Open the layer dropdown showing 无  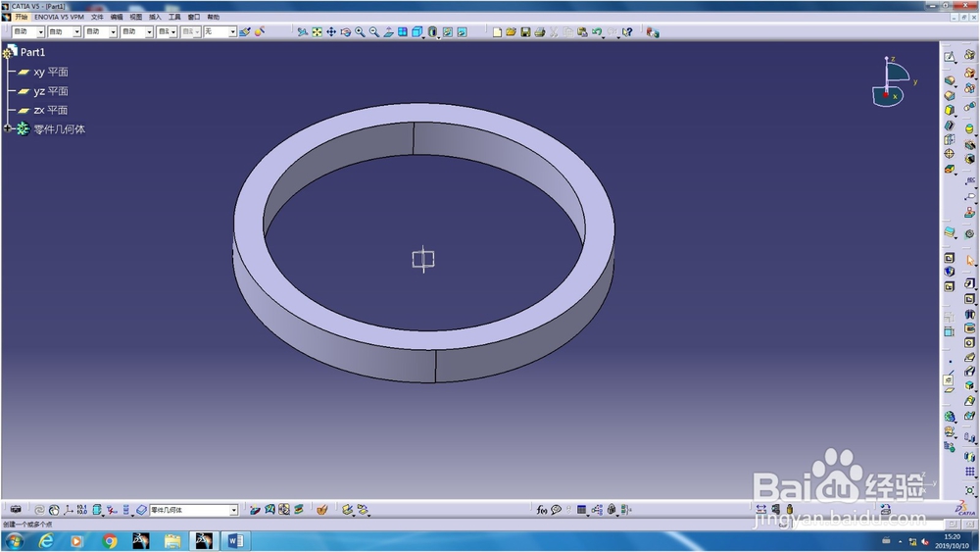[220, 32]
